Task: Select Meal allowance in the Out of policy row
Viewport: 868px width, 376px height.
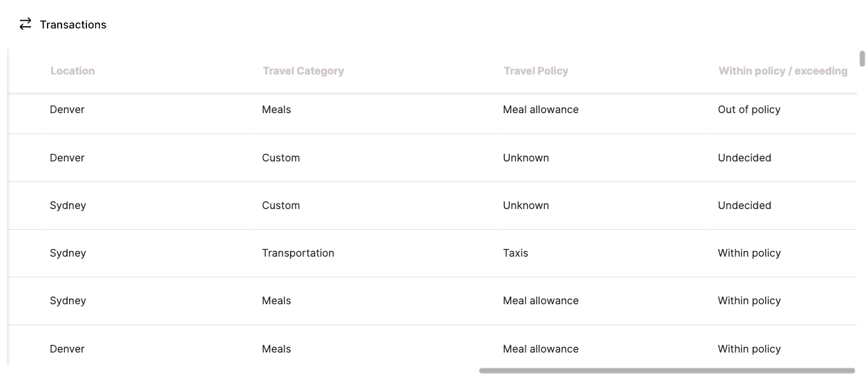Action: pyautogui.click(x=541, y=110)
